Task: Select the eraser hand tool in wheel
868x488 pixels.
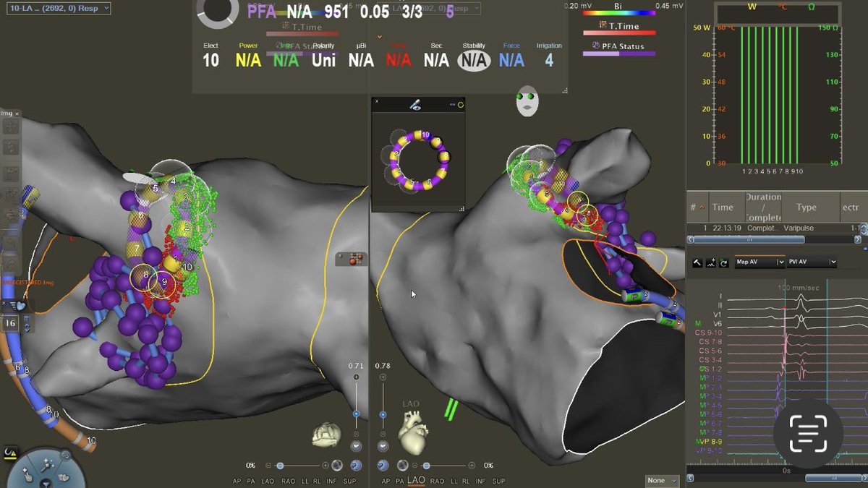Action: 64,477
